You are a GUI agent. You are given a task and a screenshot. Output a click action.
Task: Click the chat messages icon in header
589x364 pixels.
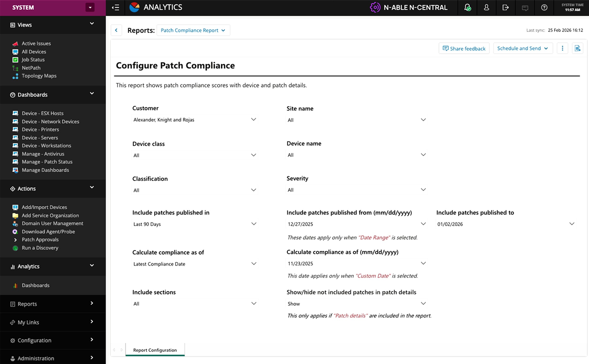pyautogui.click(x=525, y=8)
